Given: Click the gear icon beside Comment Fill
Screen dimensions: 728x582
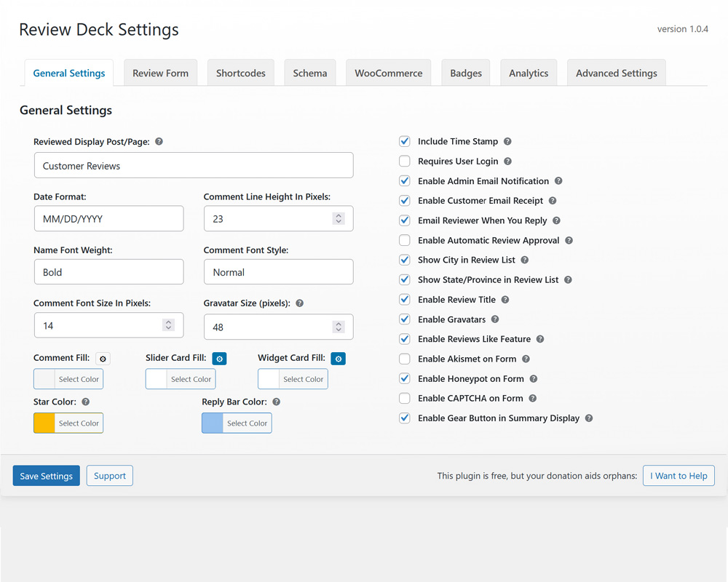Looking at the screenshot, I should 102,358.
